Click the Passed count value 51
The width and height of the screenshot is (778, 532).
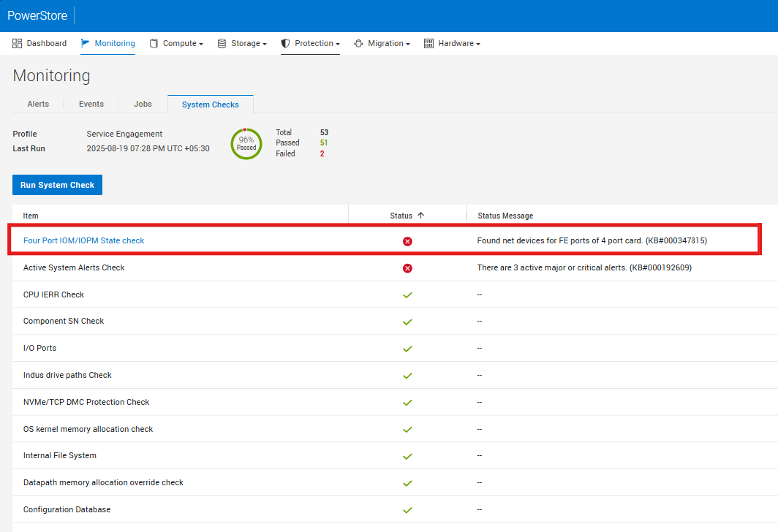tap(324, 142)
